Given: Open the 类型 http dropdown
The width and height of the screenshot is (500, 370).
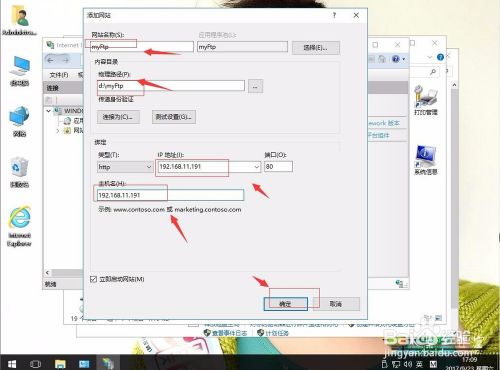Looking at the screenshot, I should [x=125, y=167].
